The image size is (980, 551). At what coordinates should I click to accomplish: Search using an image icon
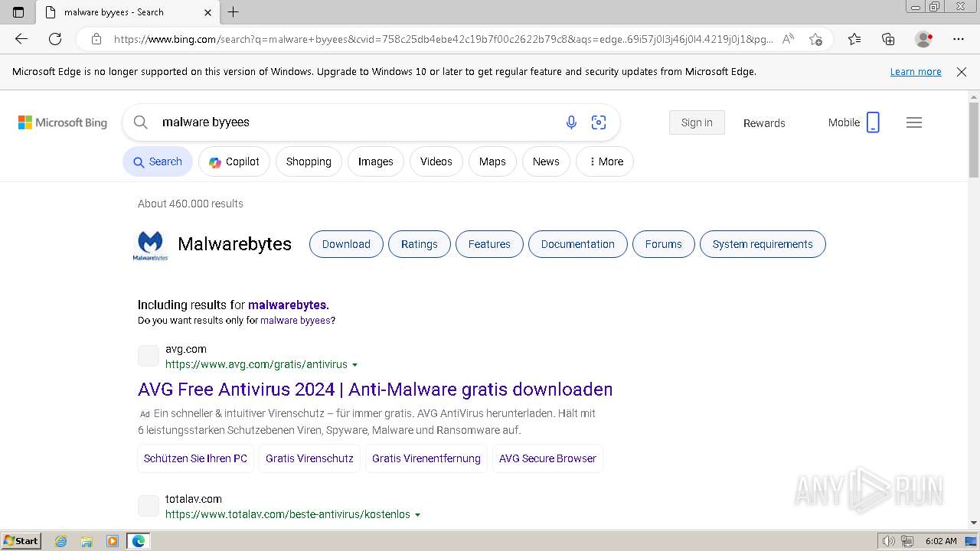[599, 122]
